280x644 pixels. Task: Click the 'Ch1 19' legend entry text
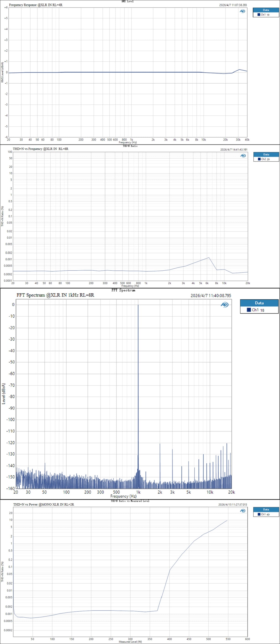pyautogui.click(x=265, y=15)
